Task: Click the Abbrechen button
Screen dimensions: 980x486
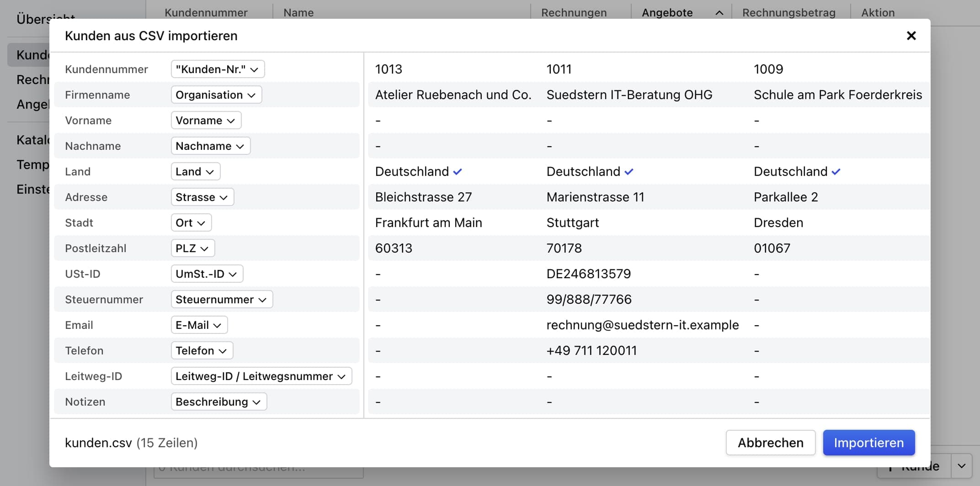Action: [x=770, y=443]
